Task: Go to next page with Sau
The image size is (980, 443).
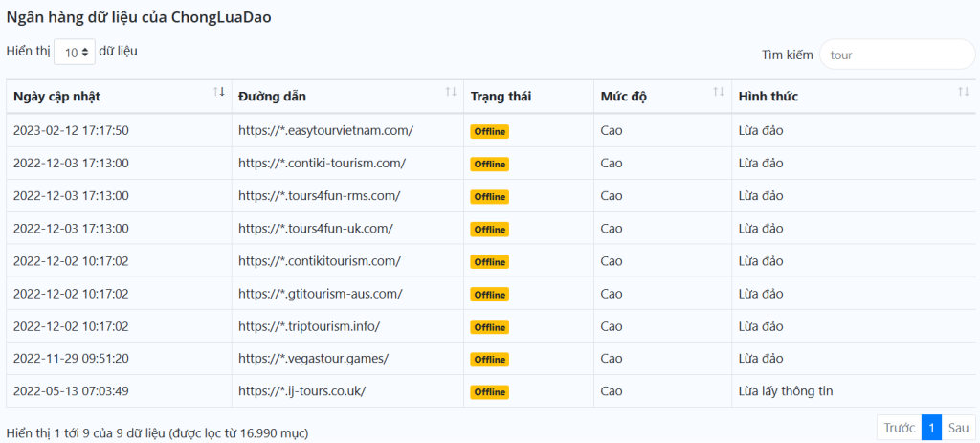Action: click(958, 428)
